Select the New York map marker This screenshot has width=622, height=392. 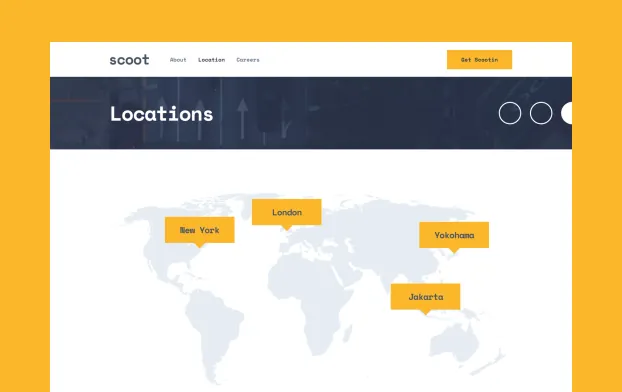tap(200, 230)
